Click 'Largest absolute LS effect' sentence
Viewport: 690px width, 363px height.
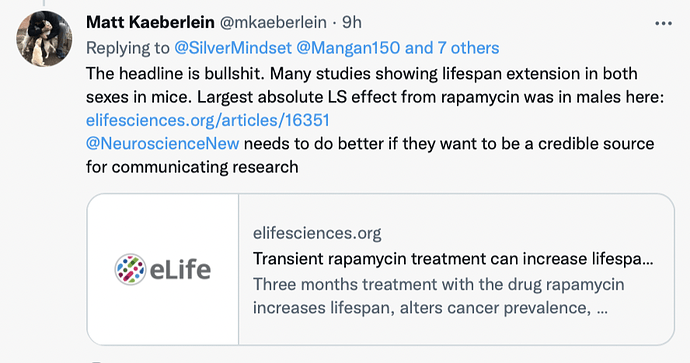point(430,96)
